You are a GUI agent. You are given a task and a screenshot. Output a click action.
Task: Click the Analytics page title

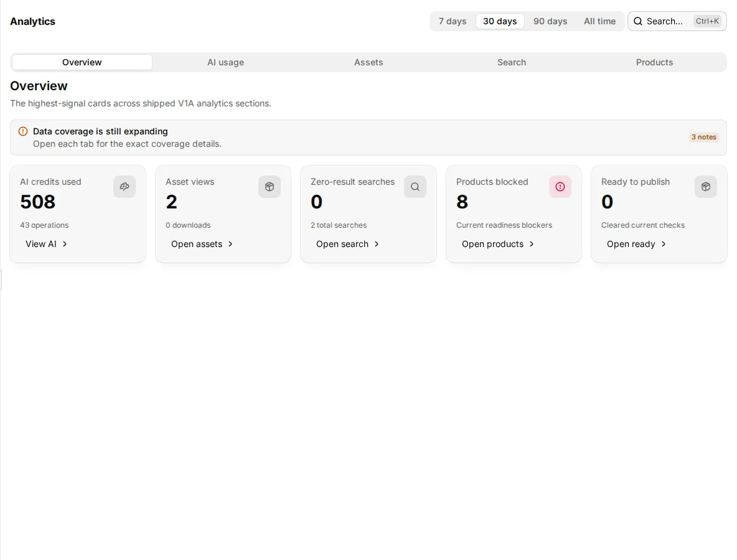tap(32, 22)
